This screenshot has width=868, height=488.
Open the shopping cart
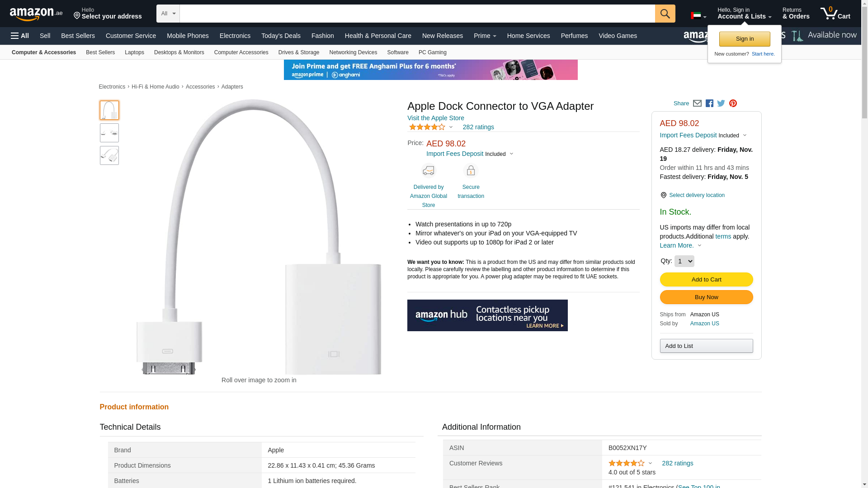pos(835,14)
